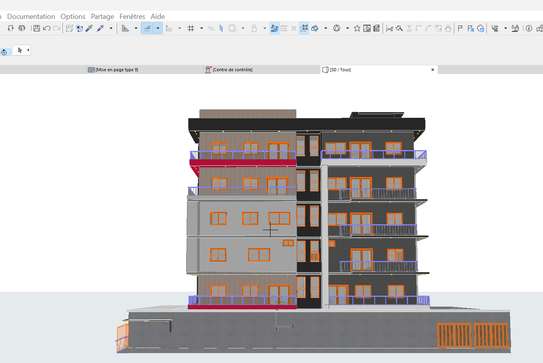The width and height of the screenshot is (543, 363).
Task: Click the blue trace reference icon before the eyedropper
Action: point(79,28)
